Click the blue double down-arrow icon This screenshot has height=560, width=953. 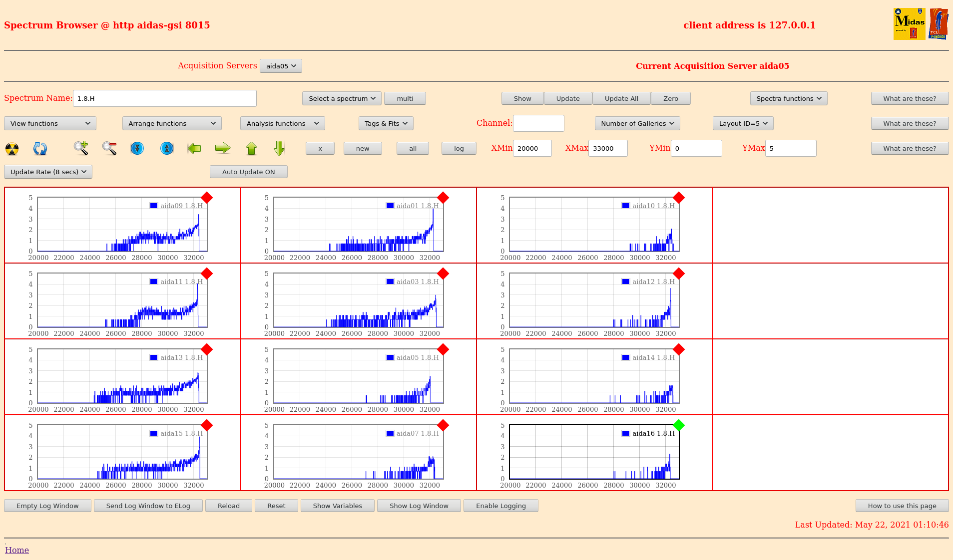coord(137,148)
